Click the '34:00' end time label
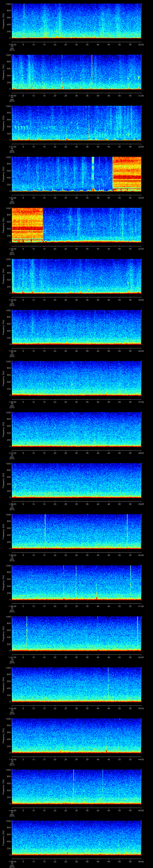Viewport: 153px width, 868px height. tap(141, 249)
